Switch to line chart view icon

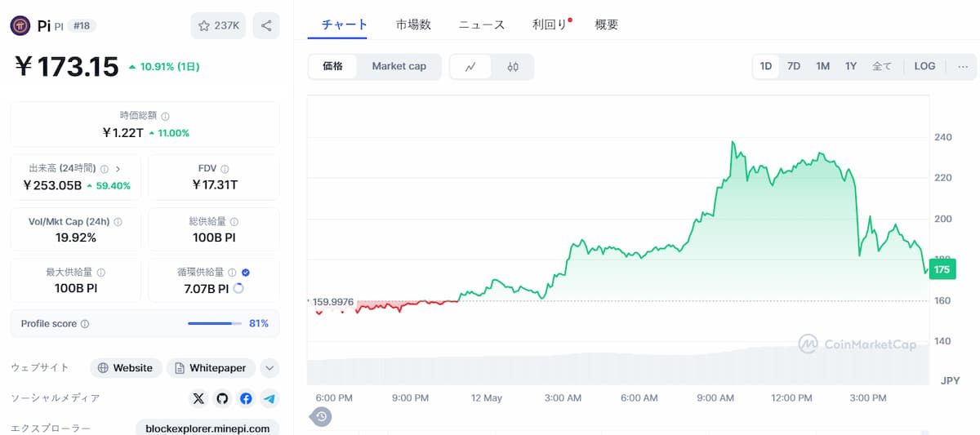[x=470, y=67]
